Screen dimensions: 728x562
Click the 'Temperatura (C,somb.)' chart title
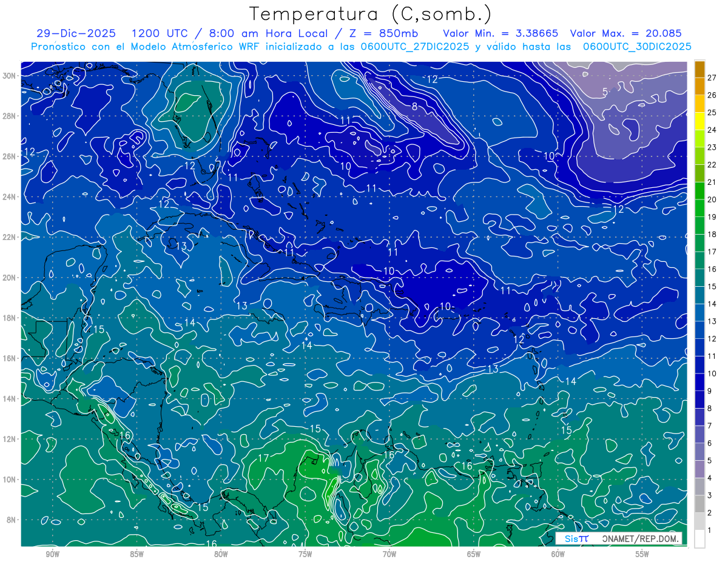[371, 13]
